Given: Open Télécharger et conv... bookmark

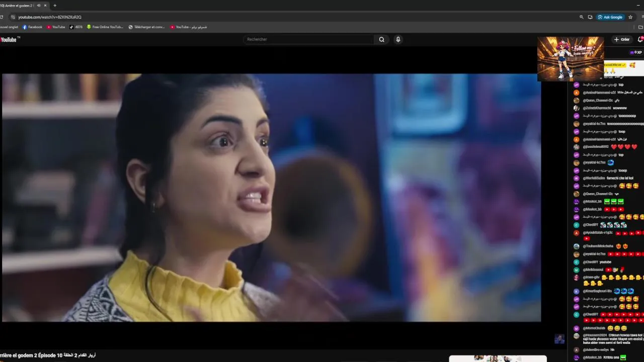Looking at the screenshot, I should click(x=146, y=27).
